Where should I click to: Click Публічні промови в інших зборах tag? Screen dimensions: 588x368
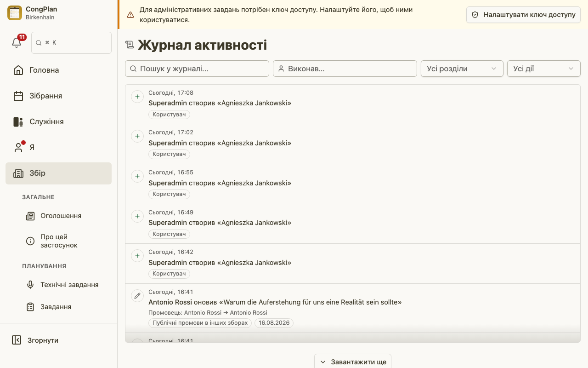(x=200, y=323)
